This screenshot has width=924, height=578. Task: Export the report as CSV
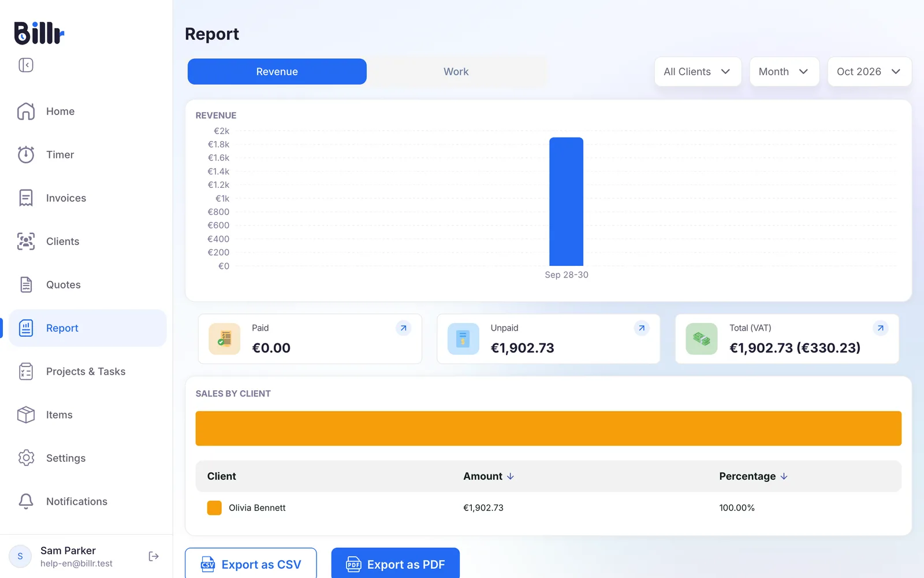[x=251, y=564]
